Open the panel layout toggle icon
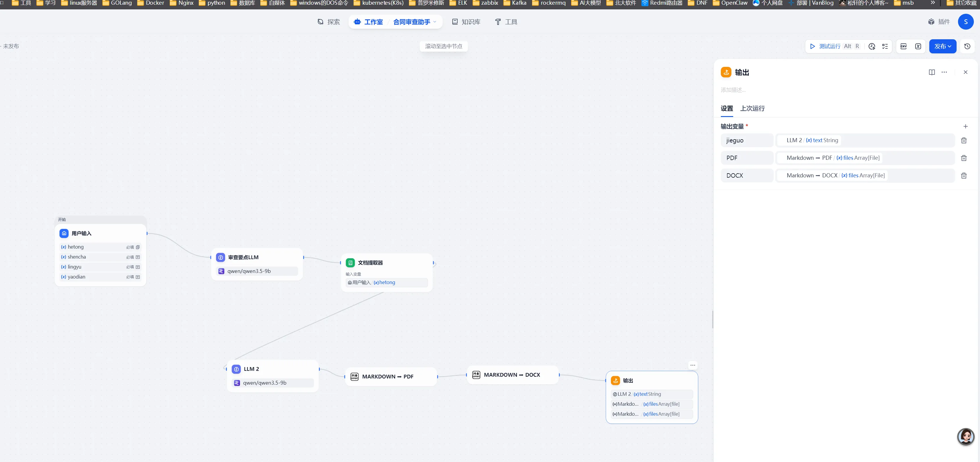Viewport: 980px width, 462px height. pos(932,72)
